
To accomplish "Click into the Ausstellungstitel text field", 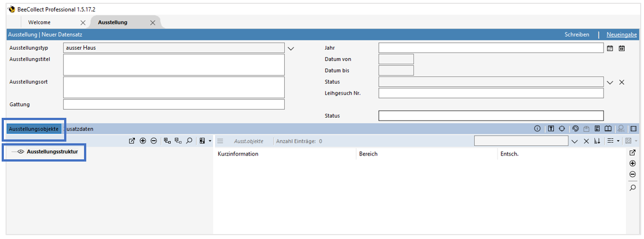I will pyautogui.click(x=174, y=65).
